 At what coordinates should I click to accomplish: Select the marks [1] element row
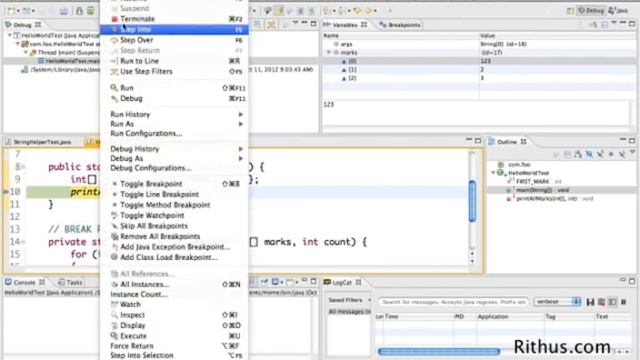click(479, 70)
